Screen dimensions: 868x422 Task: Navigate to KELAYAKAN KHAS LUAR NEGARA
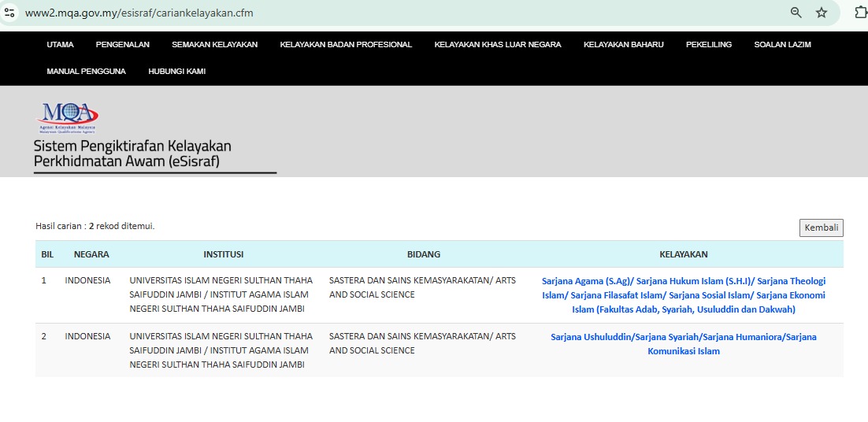(497, 45)
